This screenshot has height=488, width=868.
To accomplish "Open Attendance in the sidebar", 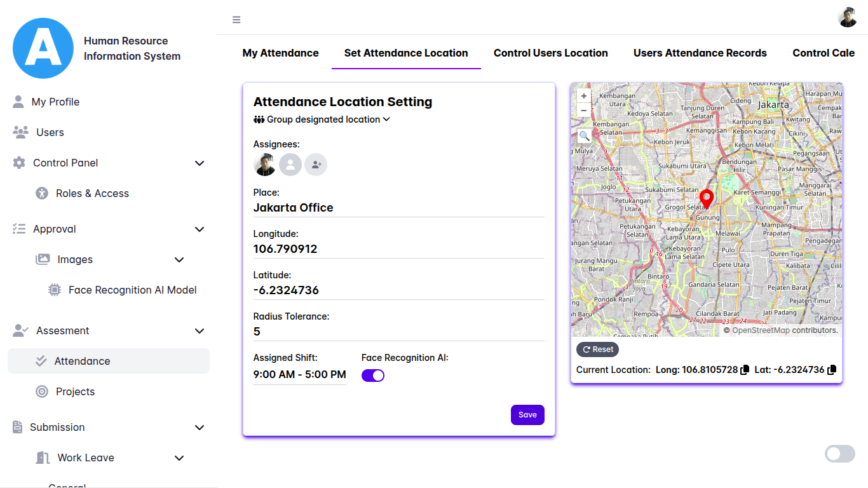I will [x=109, y=361].
